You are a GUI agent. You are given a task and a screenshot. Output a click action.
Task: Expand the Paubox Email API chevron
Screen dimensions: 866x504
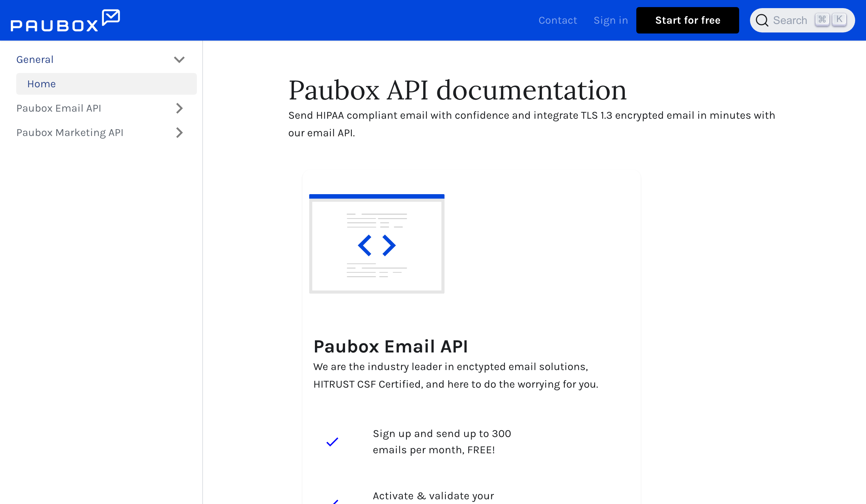[179, 108]
